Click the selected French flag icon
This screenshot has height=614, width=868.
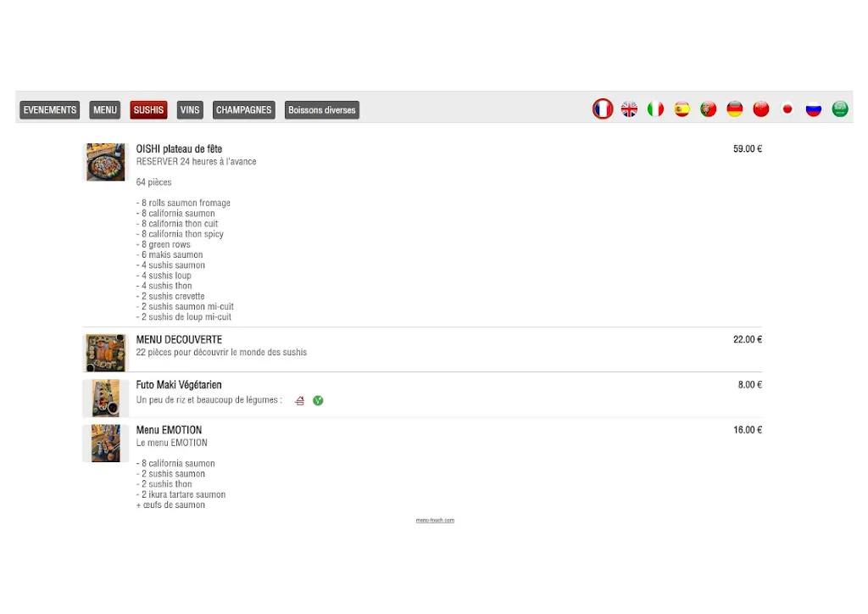[x=603, y=109]
